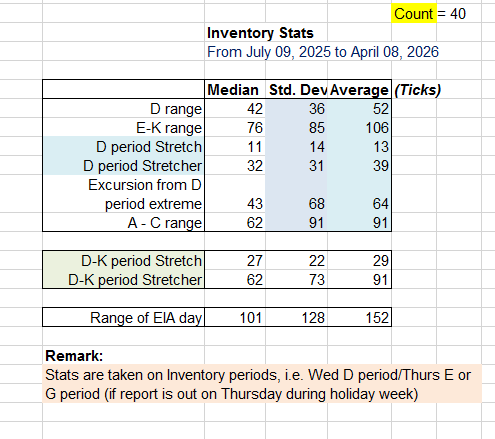Click the Average column header
Image resolution: width=495 pixels, height=439 pixels.
(359, 89)
